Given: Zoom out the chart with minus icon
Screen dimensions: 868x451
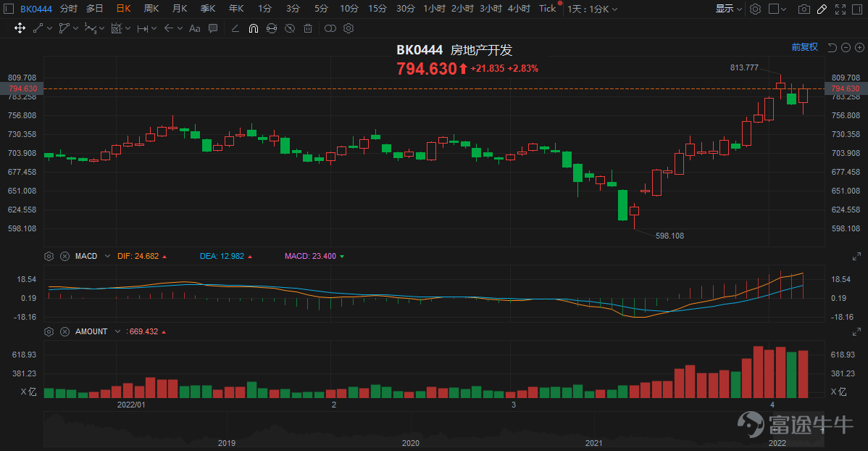Looking at the screenshot, I should [x=846, y=48].
